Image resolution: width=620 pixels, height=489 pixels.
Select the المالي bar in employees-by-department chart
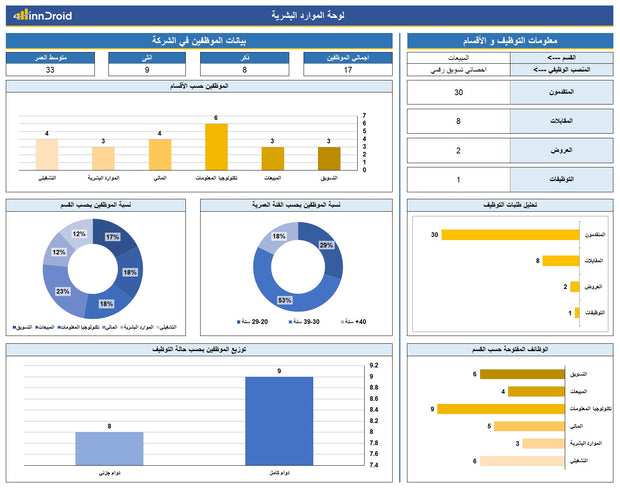click(x=160, y=155)
